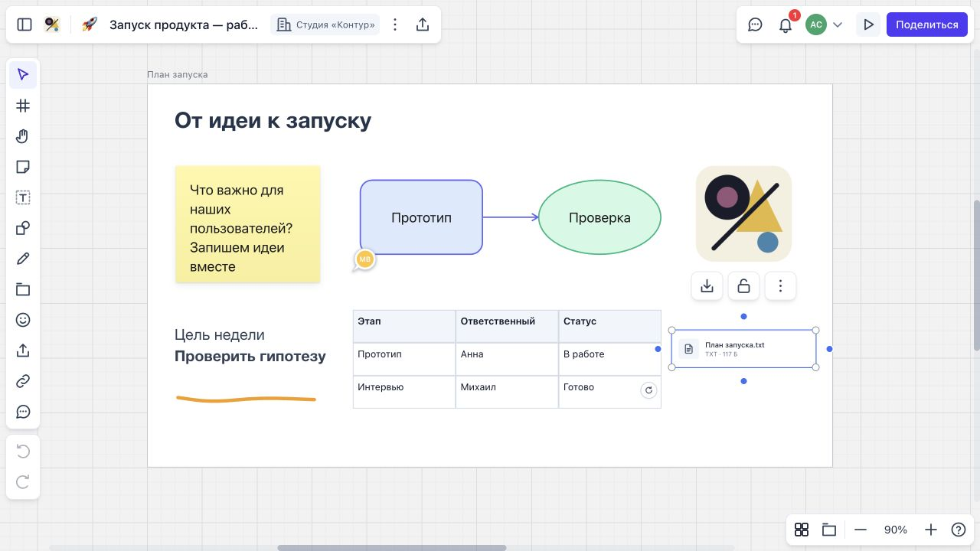Select the План запуска.txt file card
980x551 pixels.
pyautogui.click(x=743, y=349)
